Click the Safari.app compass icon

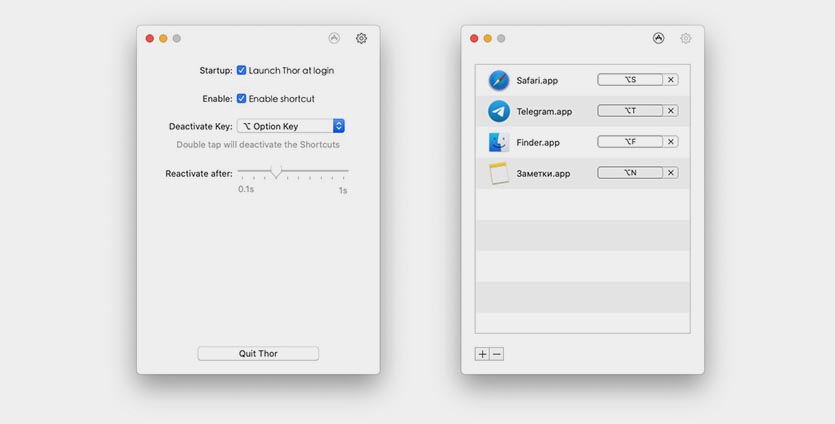pos(499,80)
